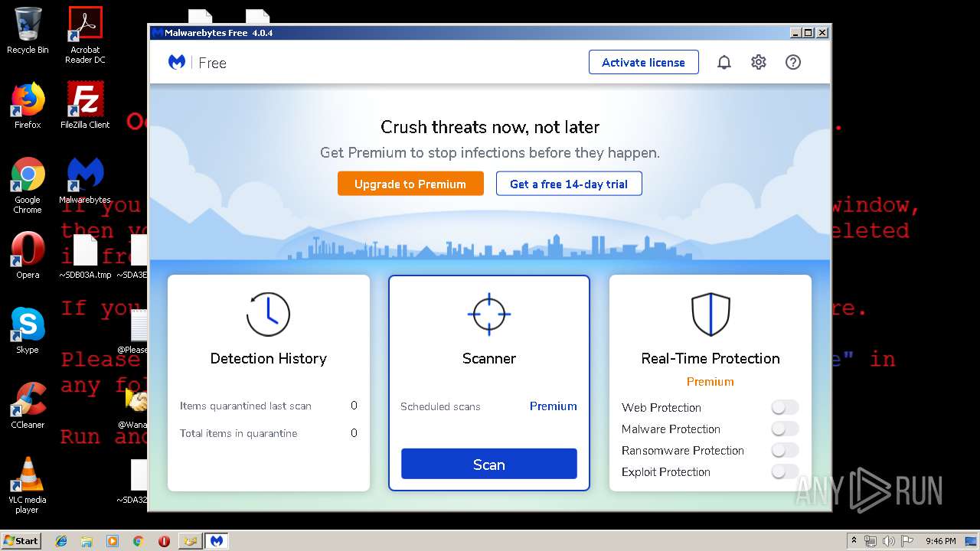Open Recycle Bin desktop icon
Image resolution: width=980 pixels, height=551 pixels.
point(28,31)
